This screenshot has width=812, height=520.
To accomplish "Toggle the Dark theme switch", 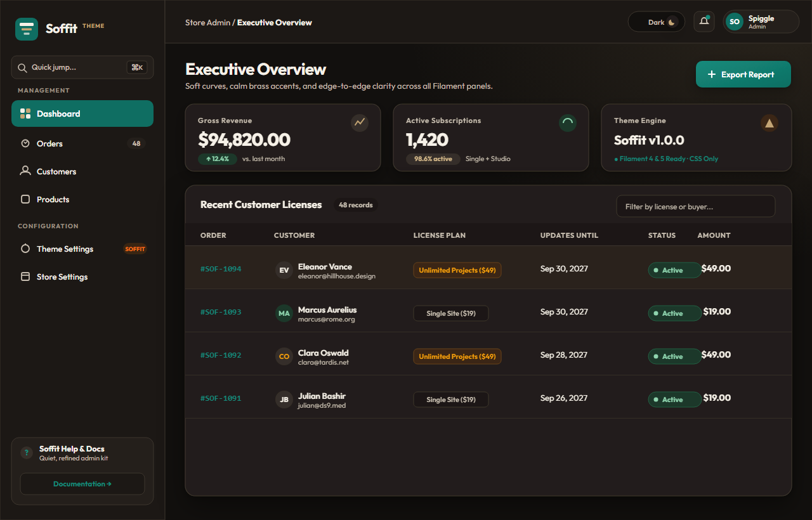I will [x=657, y=22].
